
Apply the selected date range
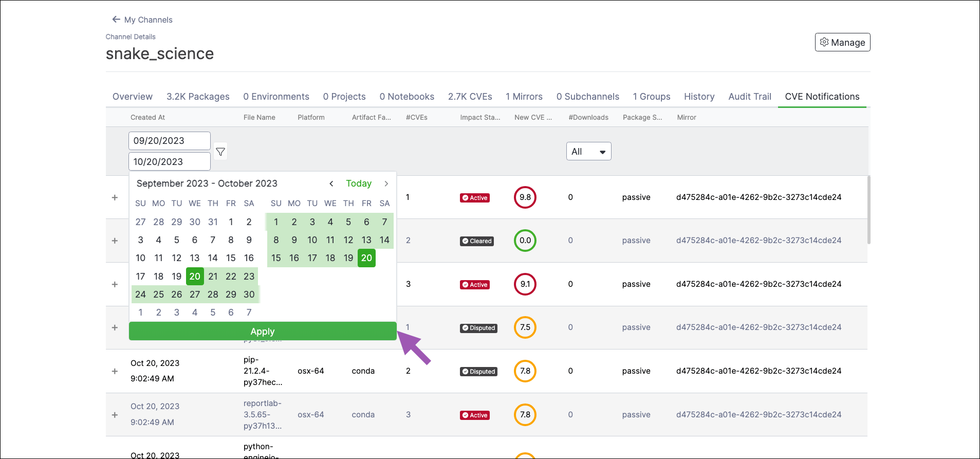coord(263,332)
